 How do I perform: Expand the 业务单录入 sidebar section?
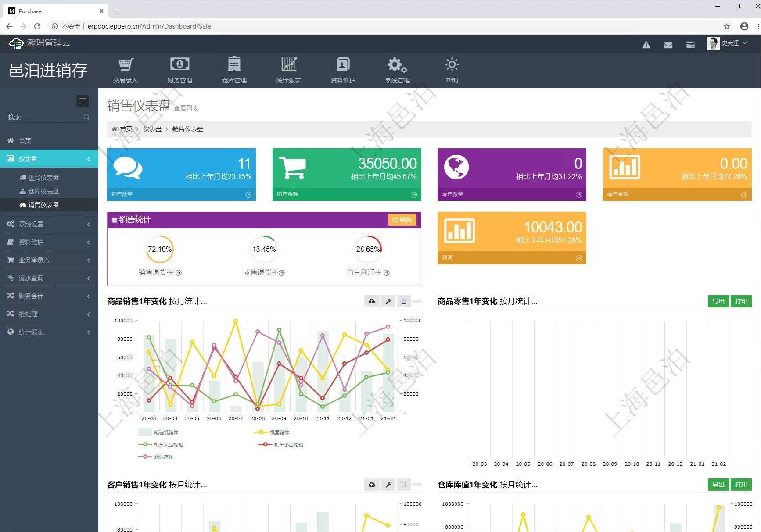(x=49, y=260)
